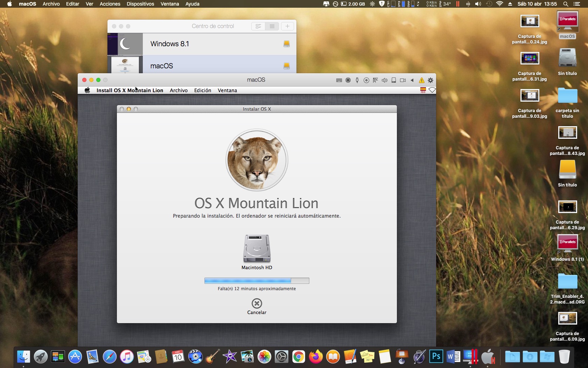The width and height of the screenshot is (588, 368).
Task: Launch GarageBand guitar icon in Dock
Action: click(212, 357)
